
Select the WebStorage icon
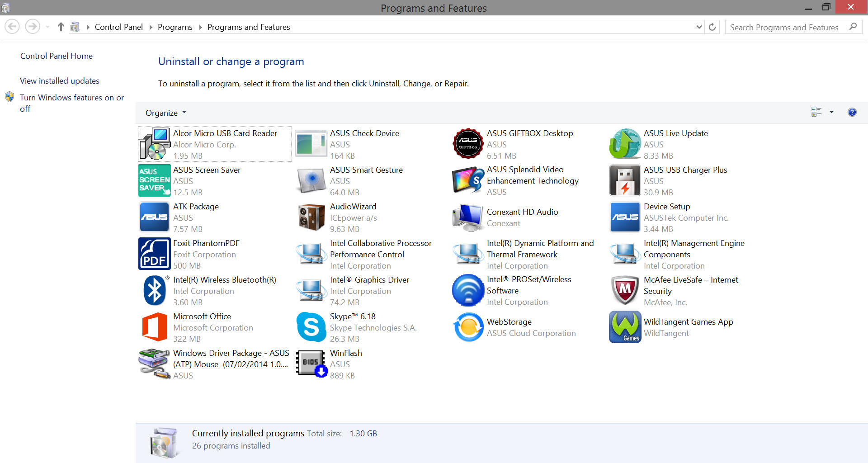click(x=468, y=327)
